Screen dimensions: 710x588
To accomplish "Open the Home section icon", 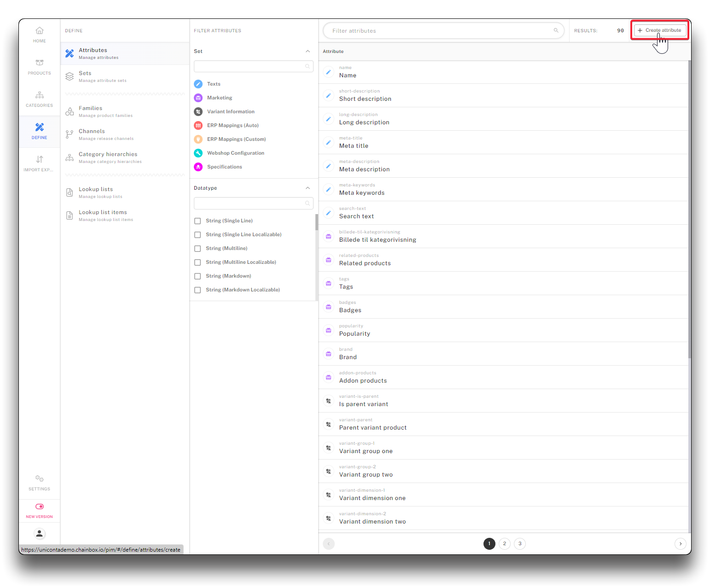I will 40,31.
